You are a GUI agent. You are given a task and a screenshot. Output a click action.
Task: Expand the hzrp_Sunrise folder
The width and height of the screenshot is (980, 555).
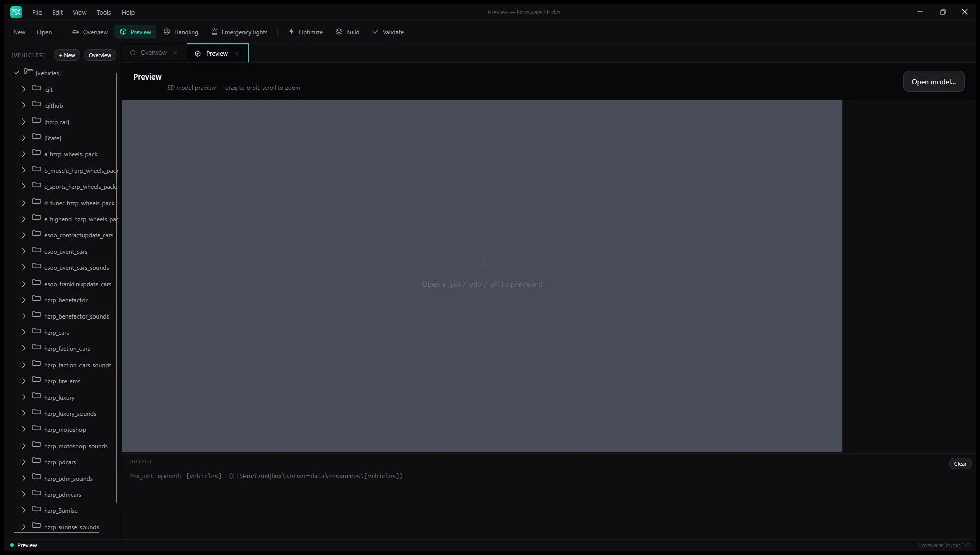click(x=24, y=510)
